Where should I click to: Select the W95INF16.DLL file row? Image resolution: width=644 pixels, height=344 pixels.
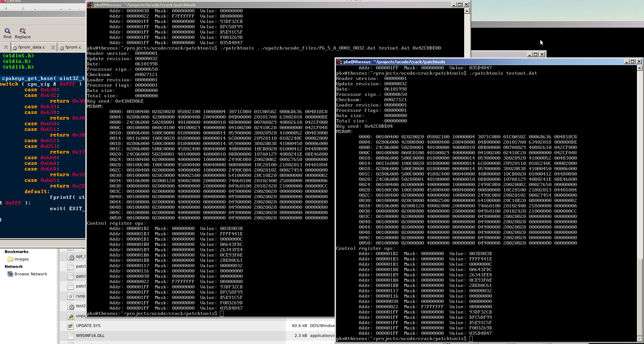coord(196,336)
